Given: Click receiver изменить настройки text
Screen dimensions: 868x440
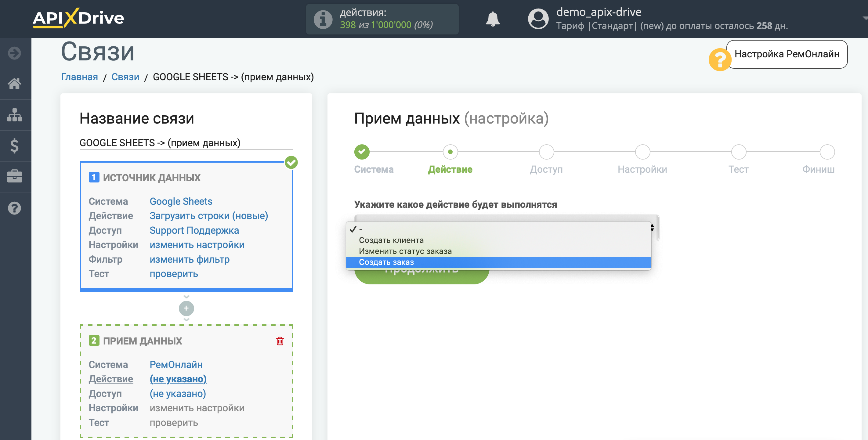Looking at the screenshot, I should [197, 408].
